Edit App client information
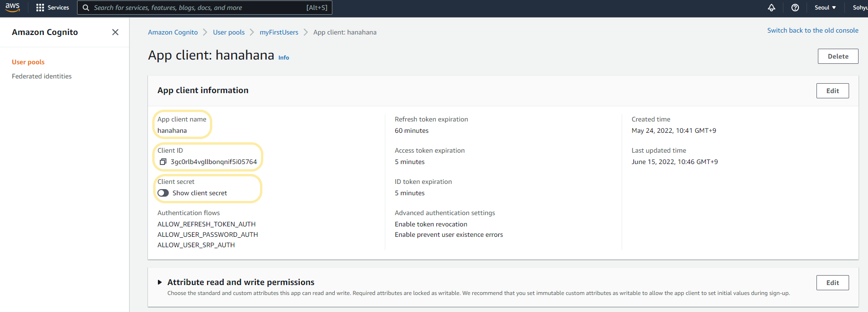The image size is (868, 312). (833, 91)
